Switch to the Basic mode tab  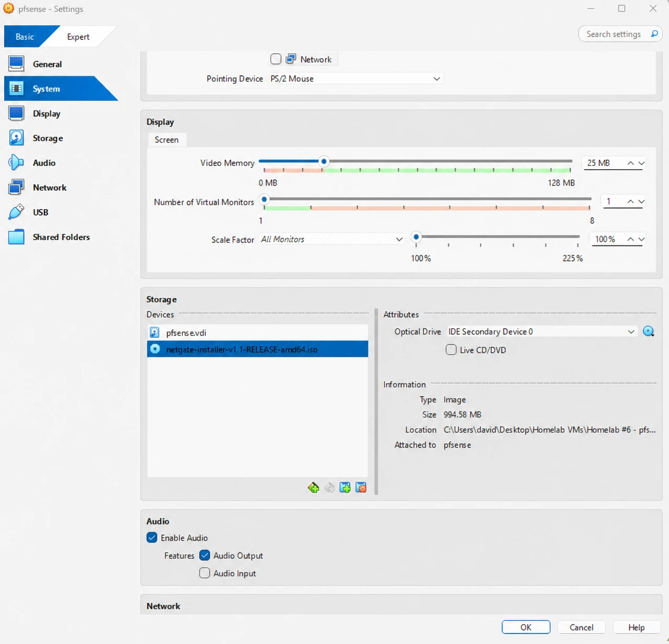pyautogui.click(x=25, y=37)
